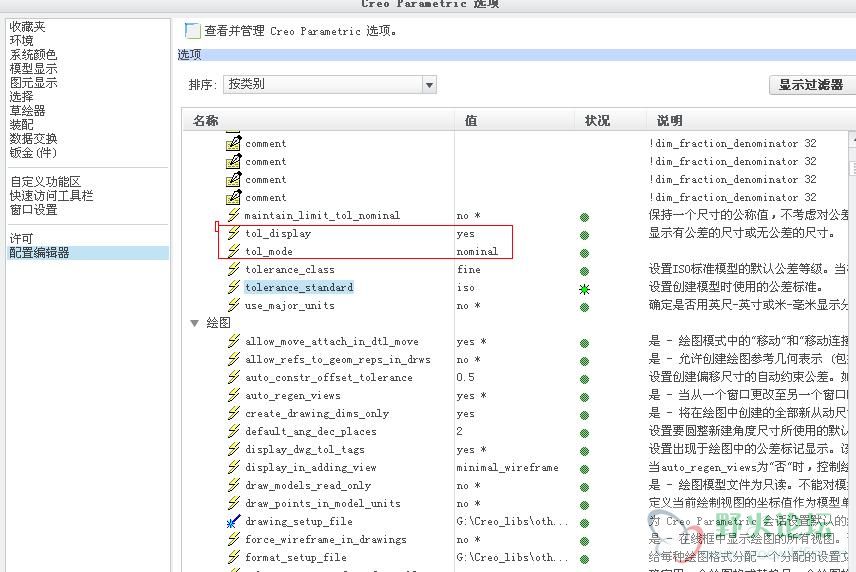The height and width of the screenshot is (572, 856).
Task: Click the value 0.5 of auto_constr_offset_tolerance
Action: (x=466, y=377)
